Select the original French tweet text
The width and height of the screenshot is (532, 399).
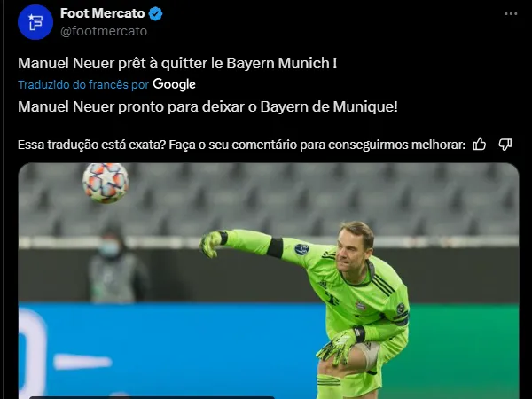(177, 64)
